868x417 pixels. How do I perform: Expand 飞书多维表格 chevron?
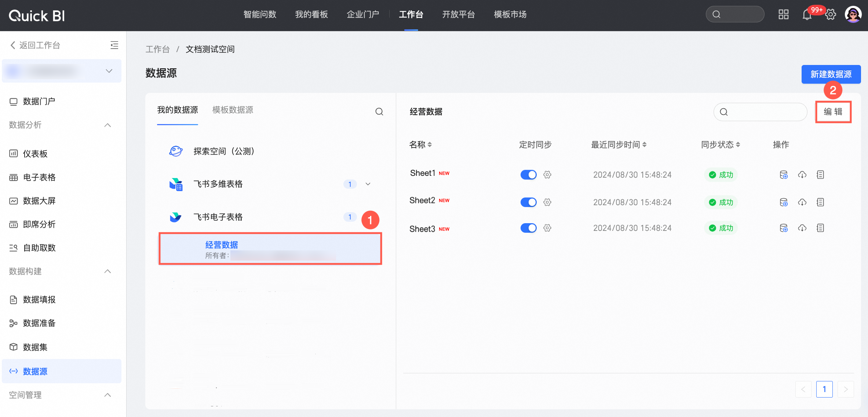tap(368, 184)
